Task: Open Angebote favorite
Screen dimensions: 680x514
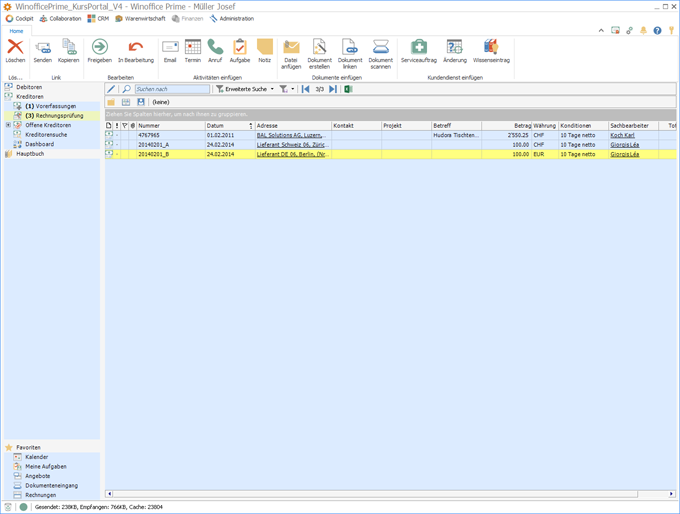Action: click(37, 476)
